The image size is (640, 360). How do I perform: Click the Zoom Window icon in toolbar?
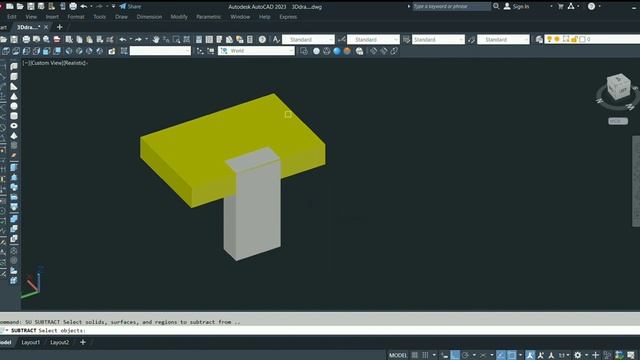176,40
